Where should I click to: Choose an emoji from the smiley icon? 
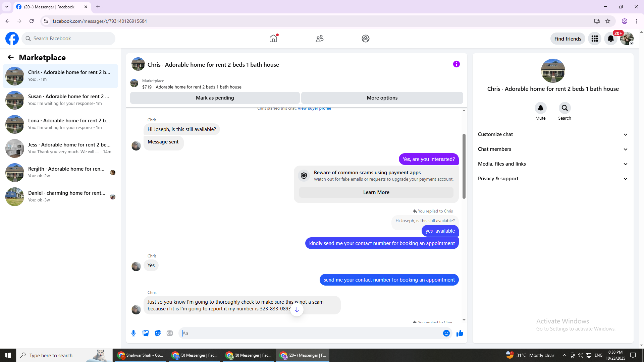click(446, 333)
